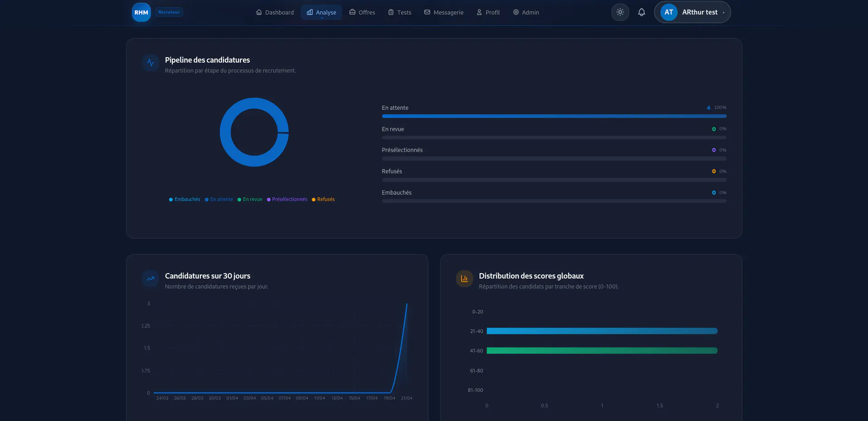
Task: Open the Dashboard menu item
Action: tap(275, 12)
